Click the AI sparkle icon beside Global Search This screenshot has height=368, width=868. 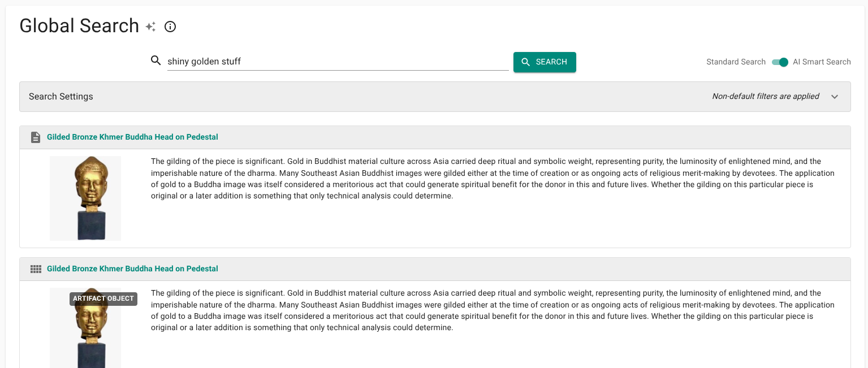(150, 27)
